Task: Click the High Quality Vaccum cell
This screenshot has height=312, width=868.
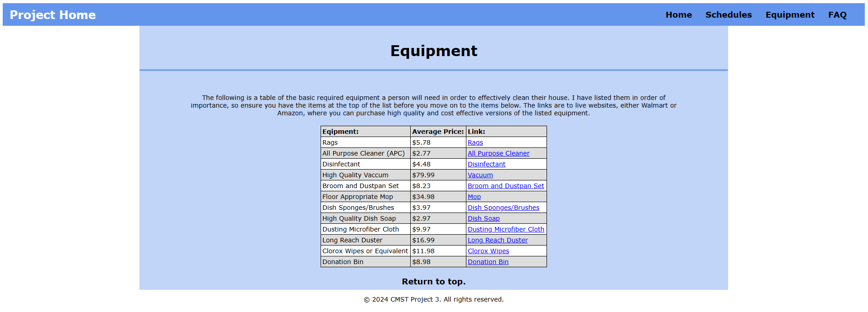Action: [x=365, y=175]
